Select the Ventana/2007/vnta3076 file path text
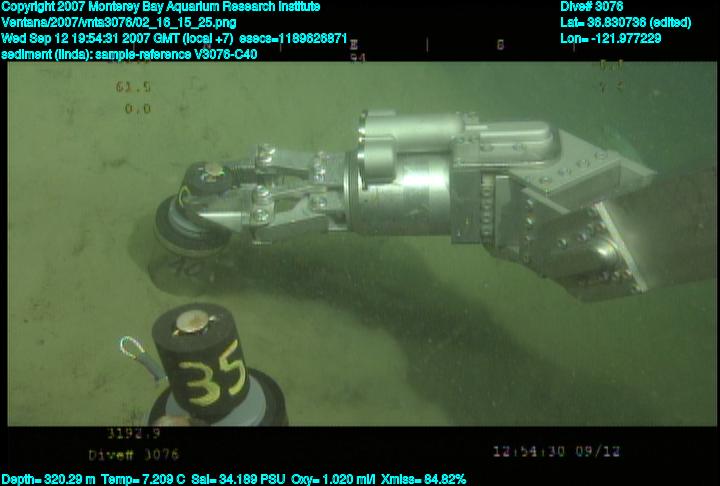This screenshot has width=720, height=486. coord(118,23)
